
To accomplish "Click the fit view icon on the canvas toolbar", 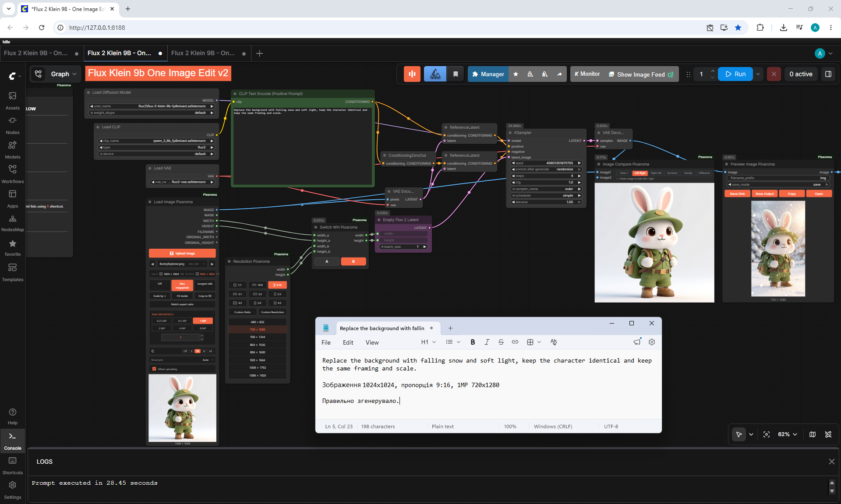I will pos(767,434).
